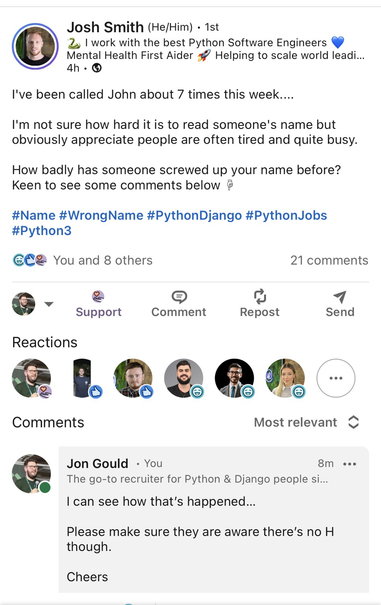
Task: Click the reaction emoji cluster beside 'You and 8 others'
Action: (x=29, y=260)
